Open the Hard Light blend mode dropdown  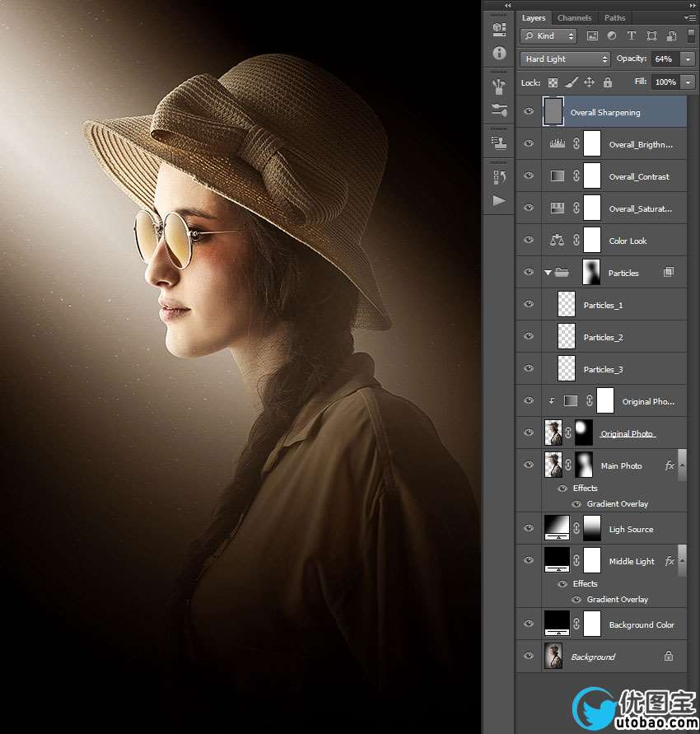tap(565, 59)
